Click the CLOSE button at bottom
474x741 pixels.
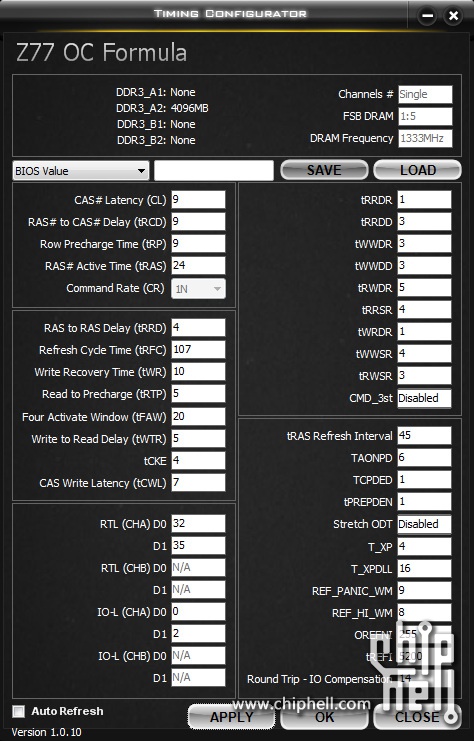(x=417, y=717)
